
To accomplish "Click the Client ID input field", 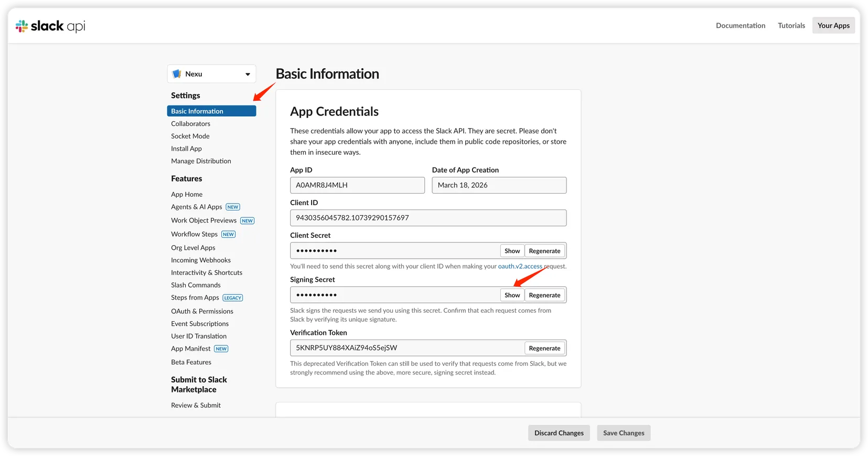I will (428, 218).
